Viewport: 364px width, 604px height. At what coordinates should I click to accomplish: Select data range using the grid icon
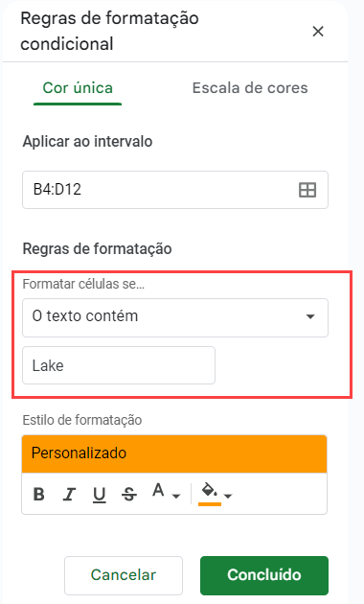(x=307, y=190)
